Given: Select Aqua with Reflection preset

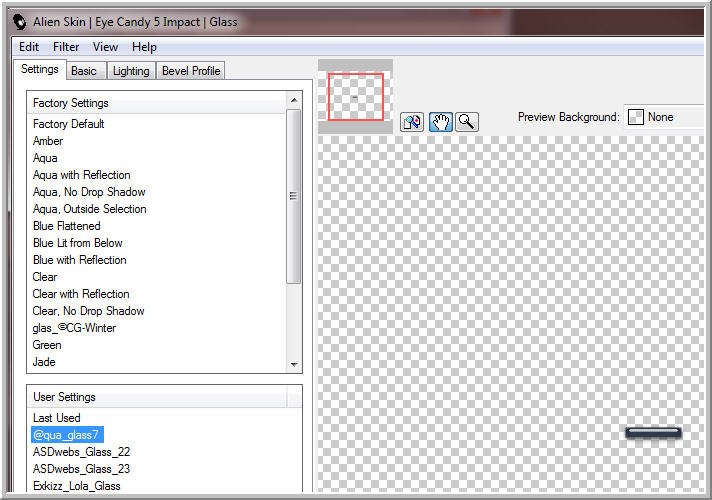Looking at the screenshot, I should point(82,175).
